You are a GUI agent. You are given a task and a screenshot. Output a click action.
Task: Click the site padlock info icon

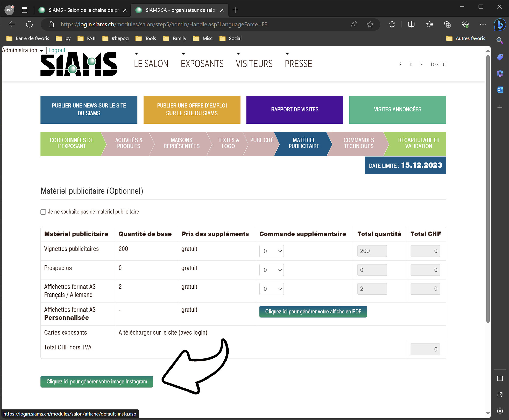51,24
